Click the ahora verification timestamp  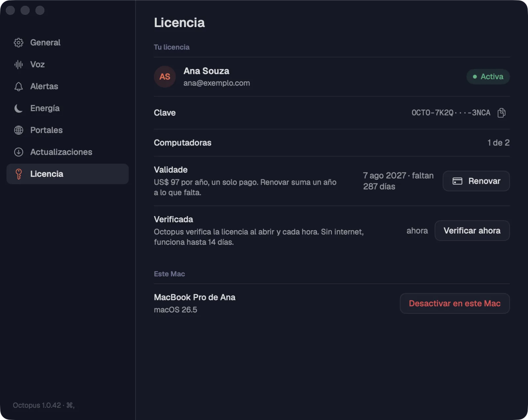pos(417,231)
